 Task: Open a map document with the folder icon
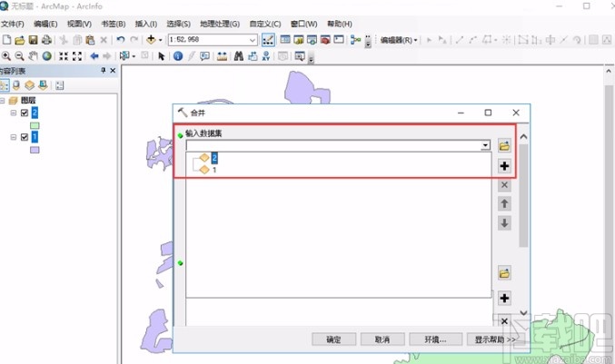20,40
